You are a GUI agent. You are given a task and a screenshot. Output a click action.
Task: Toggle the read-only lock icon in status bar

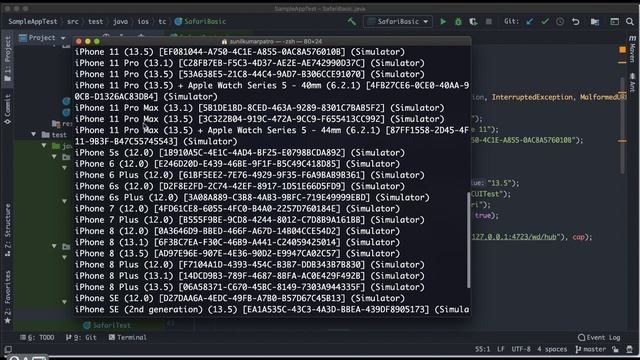(616, 349)
